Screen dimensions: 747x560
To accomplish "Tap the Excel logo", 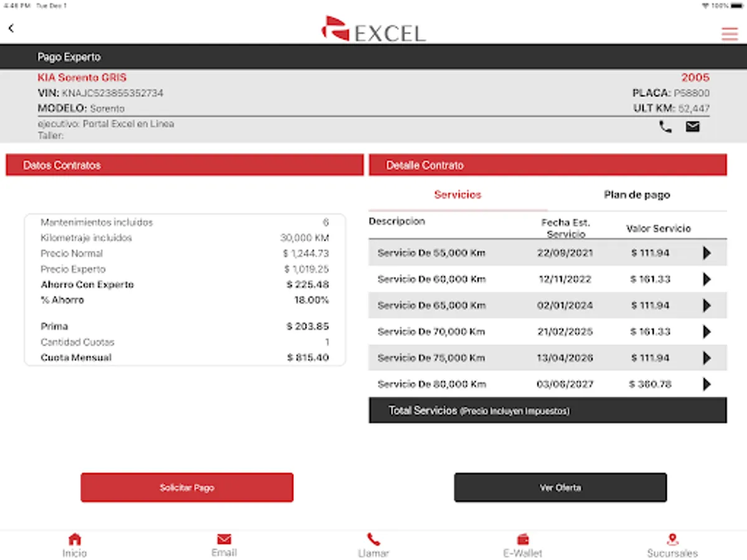I will coord(374,29).
